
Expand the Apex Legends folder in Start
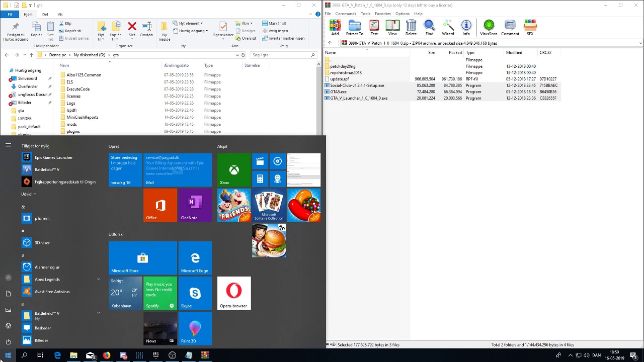pyautogui.click(x=99, y=280)
